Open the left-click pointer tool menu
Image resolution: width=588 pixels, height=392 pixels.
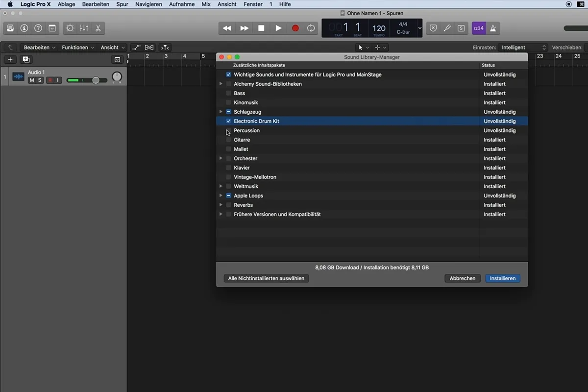point(364,48)
